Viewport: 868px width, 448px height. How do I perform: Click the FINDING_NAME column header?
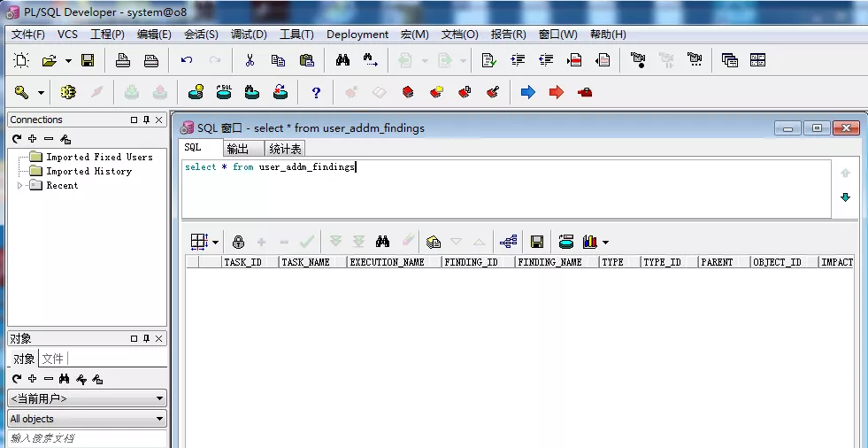pyautogui.click(x=557, y=262)
